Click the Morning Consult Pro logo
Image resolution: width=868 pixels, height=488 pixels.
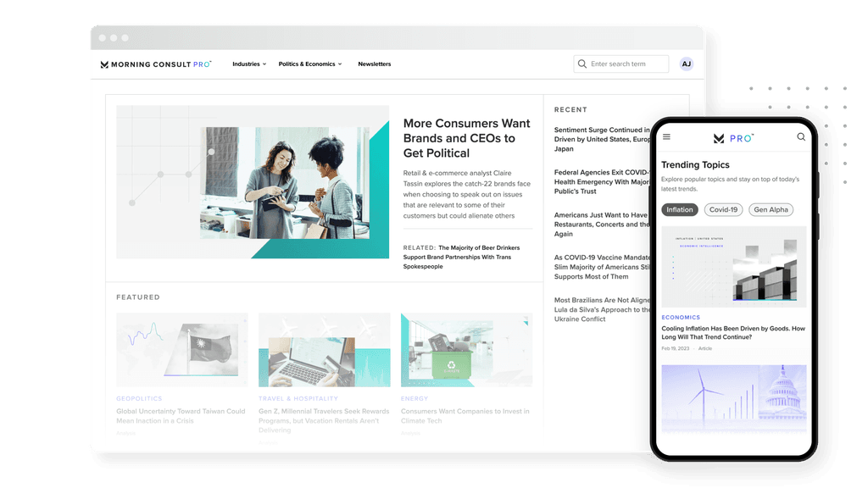tap(155, 64)
